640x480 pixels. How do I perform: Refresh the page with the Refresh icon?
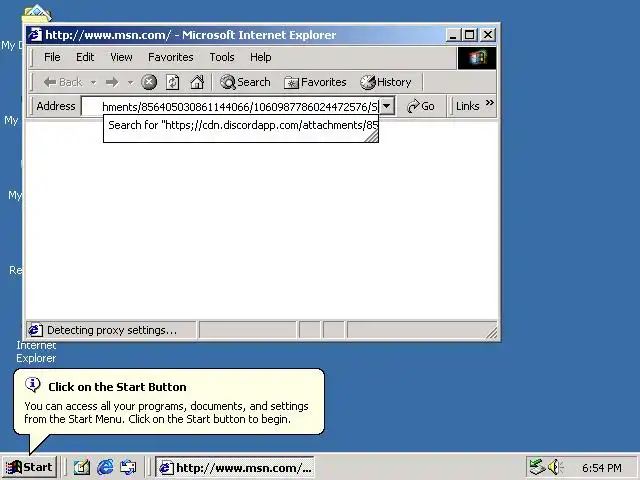[x=173, y=82]
